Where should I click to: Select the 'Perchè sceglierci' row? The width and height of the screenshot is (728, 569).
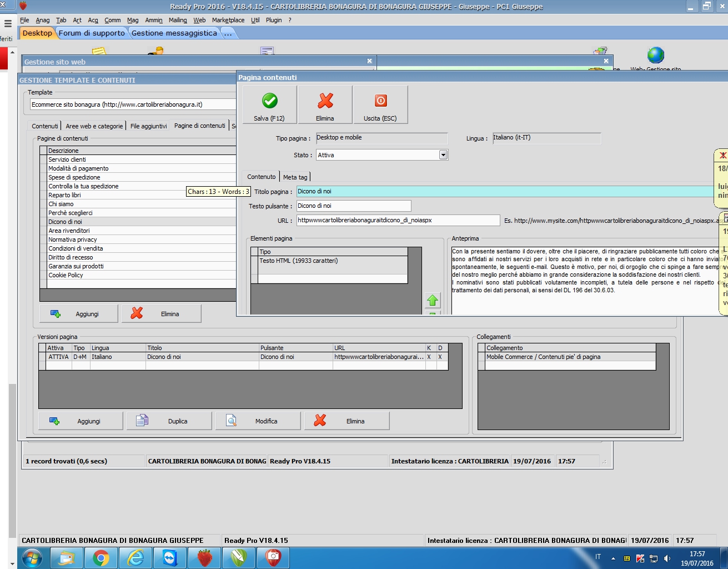click(142, 213)
